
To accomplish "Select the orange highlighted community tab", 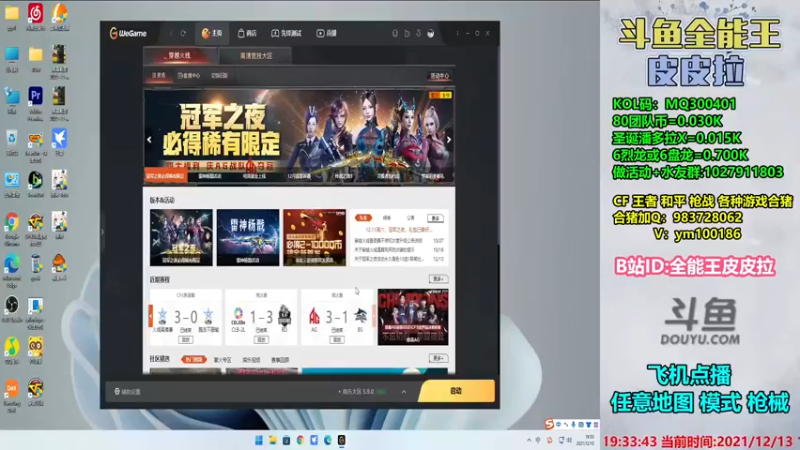I will pyautogui.click(x=193, y=360).
